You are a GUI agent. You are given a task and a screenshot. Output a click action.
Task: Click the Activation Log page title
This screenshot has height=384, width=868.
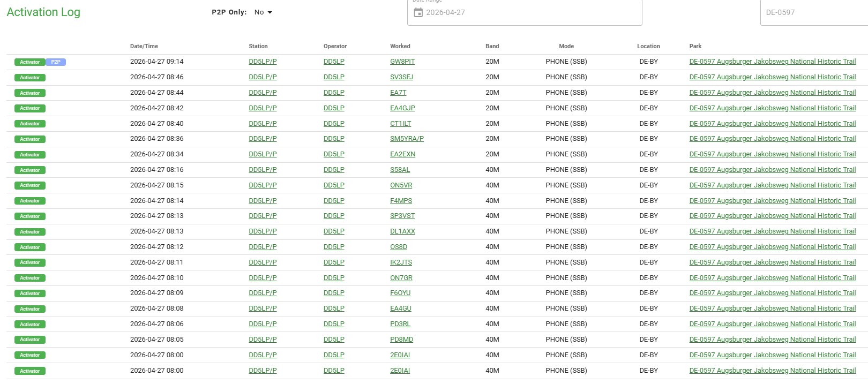click(43, 12)
